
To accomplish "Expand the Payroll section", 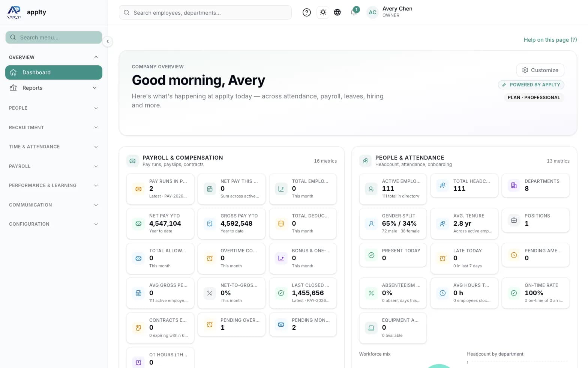I will point(54,166).
